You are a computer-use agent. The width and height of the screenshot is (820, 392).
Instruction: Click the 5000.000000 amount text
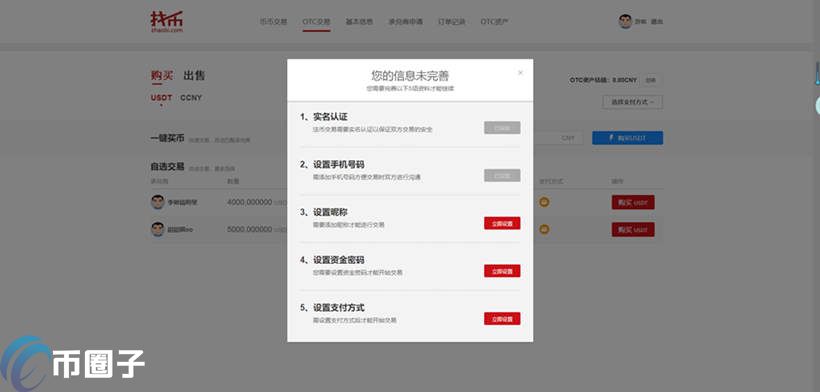point(249,229)
